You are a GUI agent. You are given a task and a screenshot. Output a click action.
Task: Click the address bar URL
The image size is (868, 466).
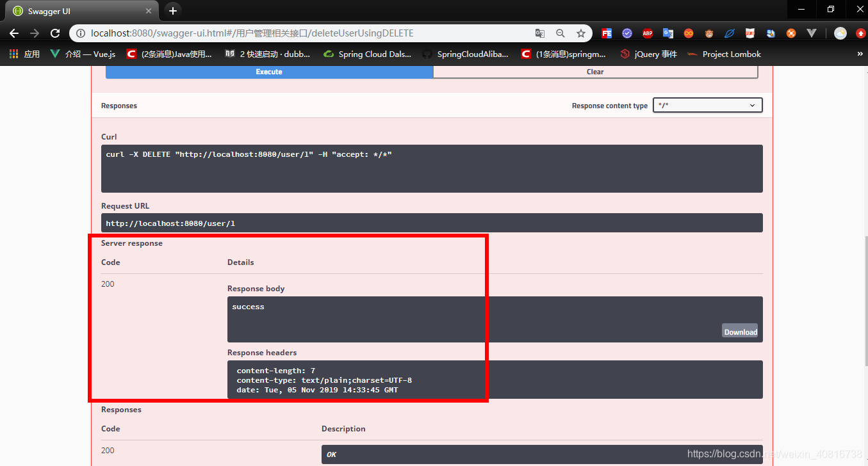coord(252,33)
